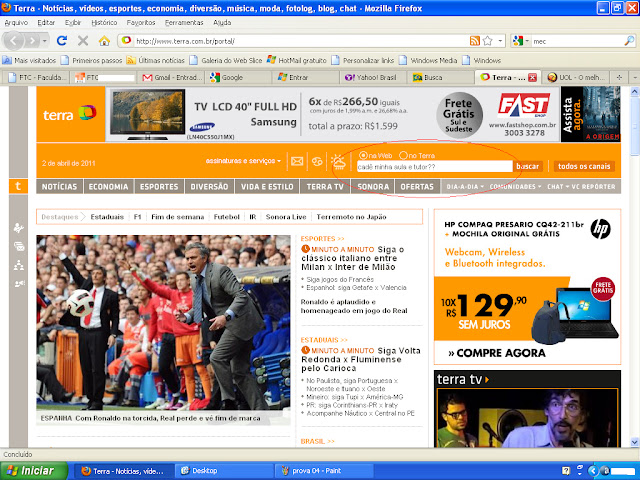640x480 pixels.
Task: Play the terra tv video thumbnail
Action: click(x=527, y=418)
